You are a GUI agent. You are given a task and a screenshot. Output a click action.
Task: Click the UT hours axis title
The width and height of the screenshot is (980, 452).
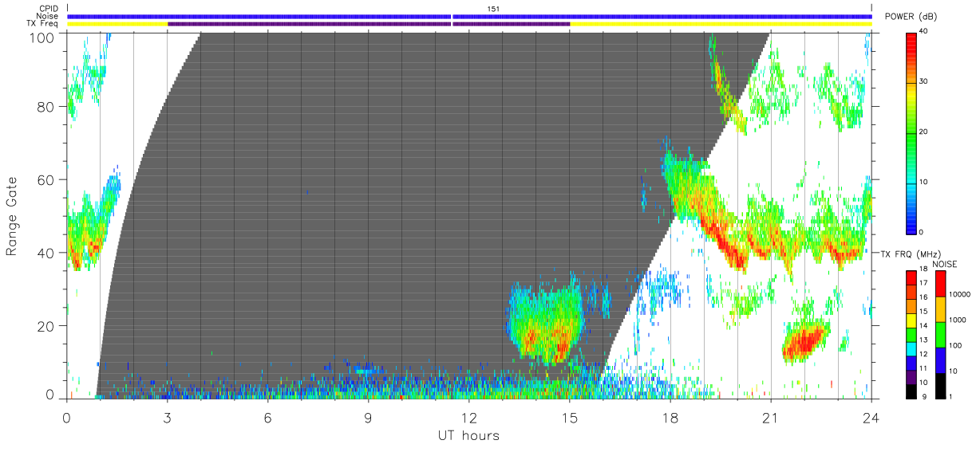(468, 435)
